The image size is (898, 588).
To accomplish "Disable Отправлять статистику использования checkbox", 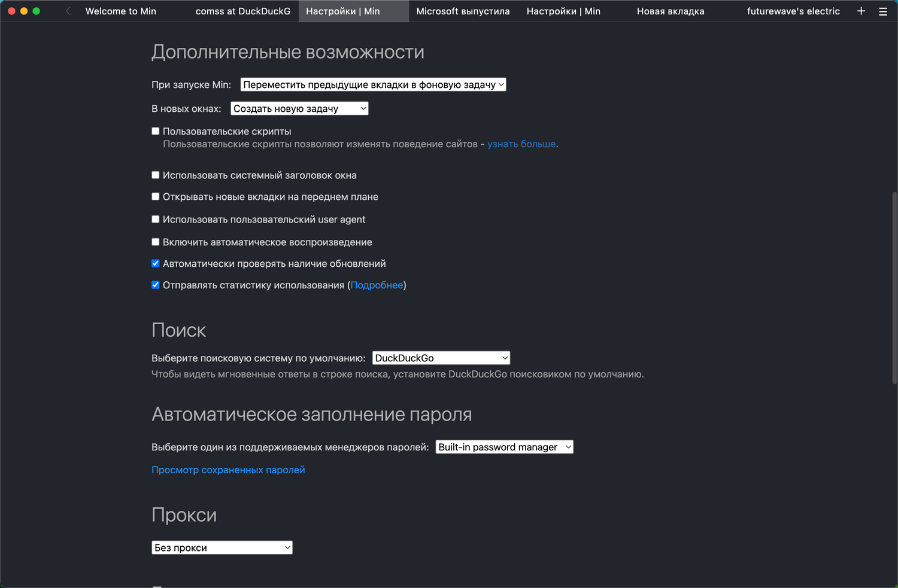I will [156, 285].
